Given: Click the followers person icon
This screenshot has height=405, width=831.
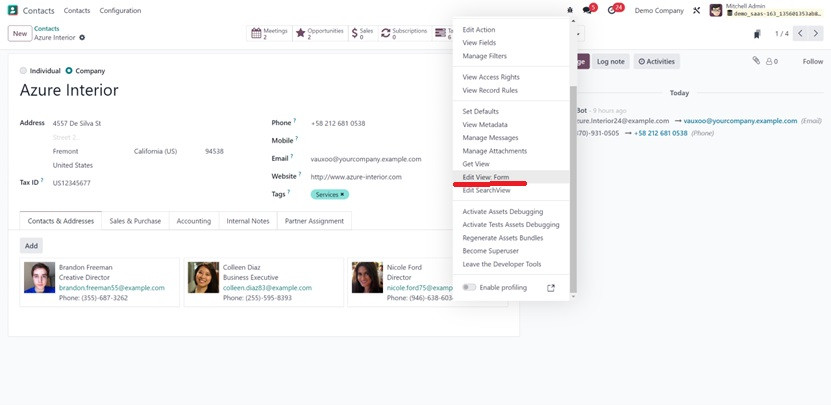Looking at the screenshot, I should click(769, 61).
